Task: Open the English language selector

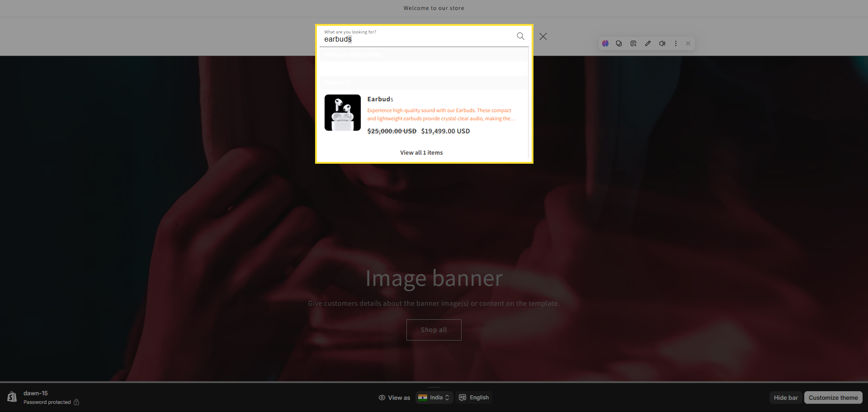Action: coord(474,398)
